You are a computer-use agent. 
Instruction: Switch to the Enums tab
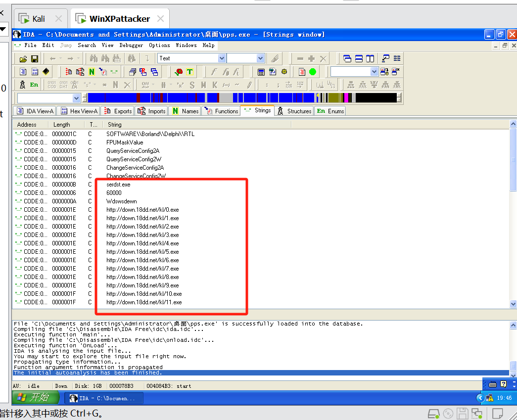coord(330,111)
